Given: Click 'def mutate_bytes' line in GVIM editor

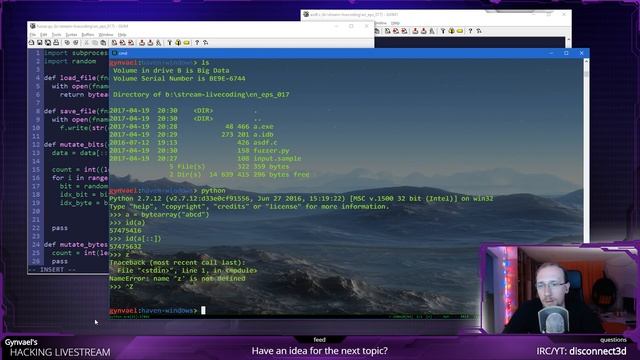Looking at the screenshot, I should pos(76,244).
